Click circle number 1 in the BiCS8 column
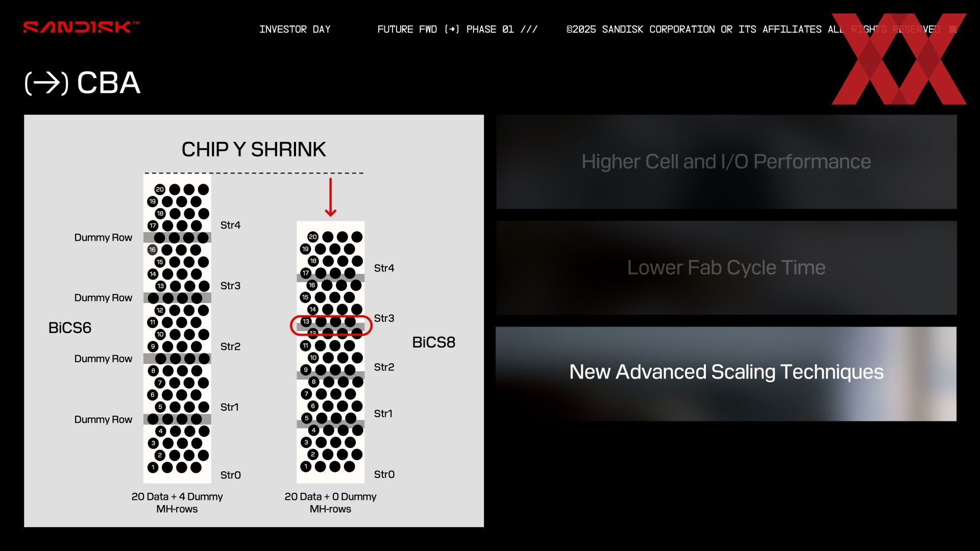980x551 pixels. pyautogui.click(x=306, y=466)
